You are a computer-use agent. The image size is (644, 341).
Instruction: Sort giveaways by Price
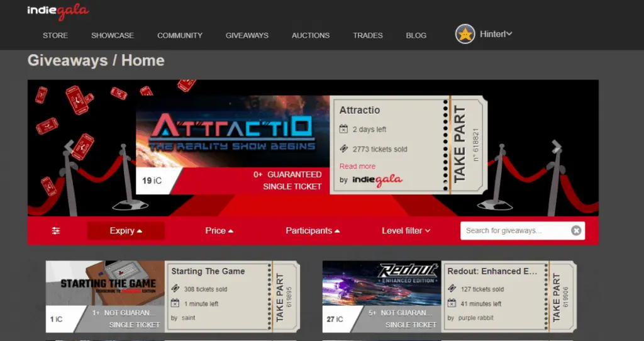tap(219, 230)
